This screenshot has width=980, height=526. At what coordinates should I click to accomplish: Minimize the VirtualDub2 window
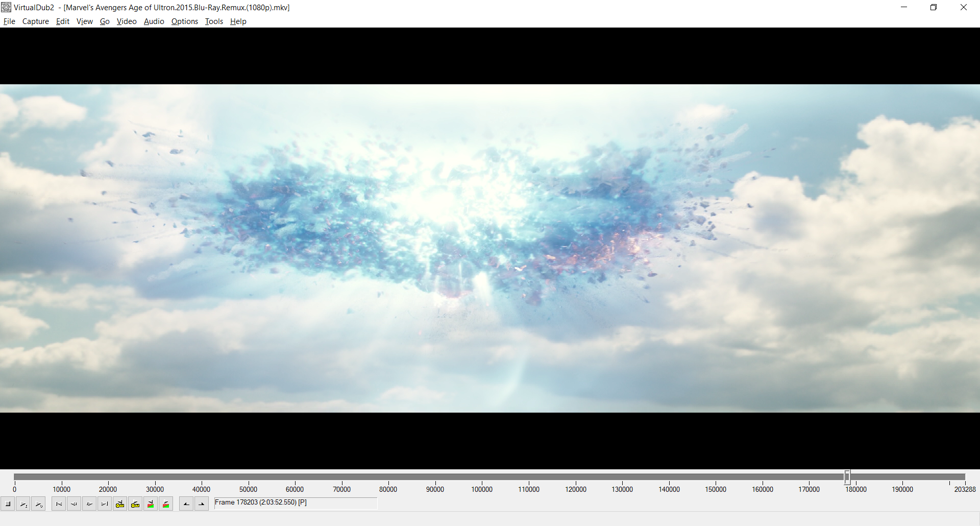tap(904, 7)
